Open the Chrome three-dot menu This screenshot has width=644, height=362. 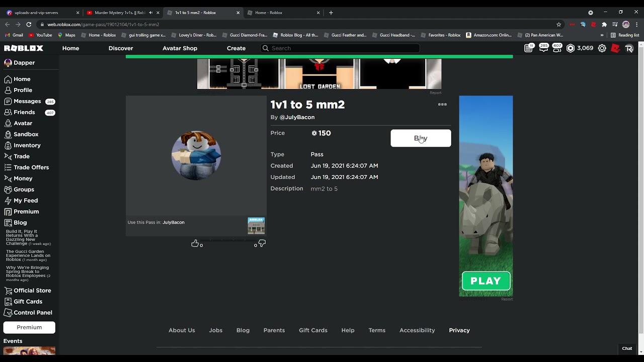point(636,24)
